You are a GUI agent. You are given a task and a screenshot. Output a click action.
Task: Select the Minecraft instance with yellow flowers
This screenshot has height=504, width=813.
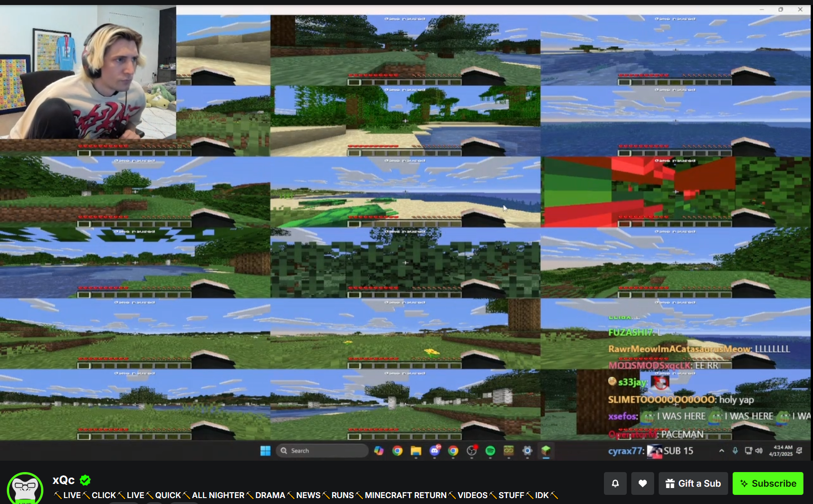(x=405, y=334)
